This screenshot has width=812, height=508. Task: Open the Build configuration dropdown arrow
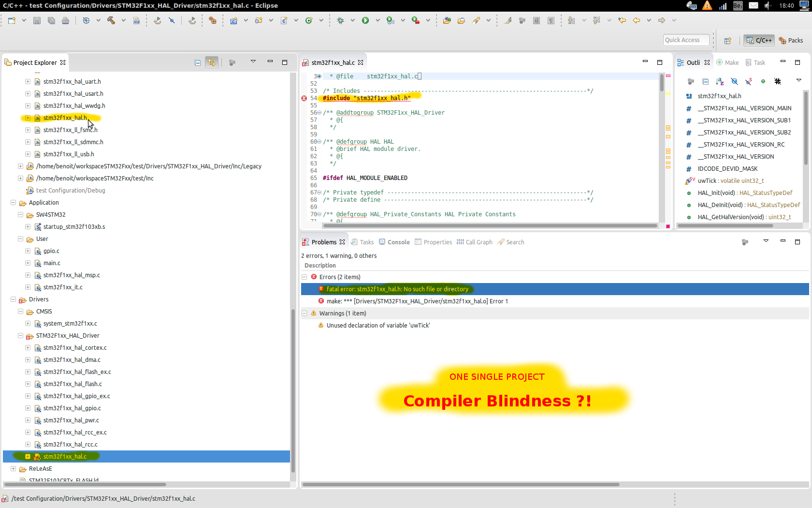pyautogui.click(x=123, y=20)
